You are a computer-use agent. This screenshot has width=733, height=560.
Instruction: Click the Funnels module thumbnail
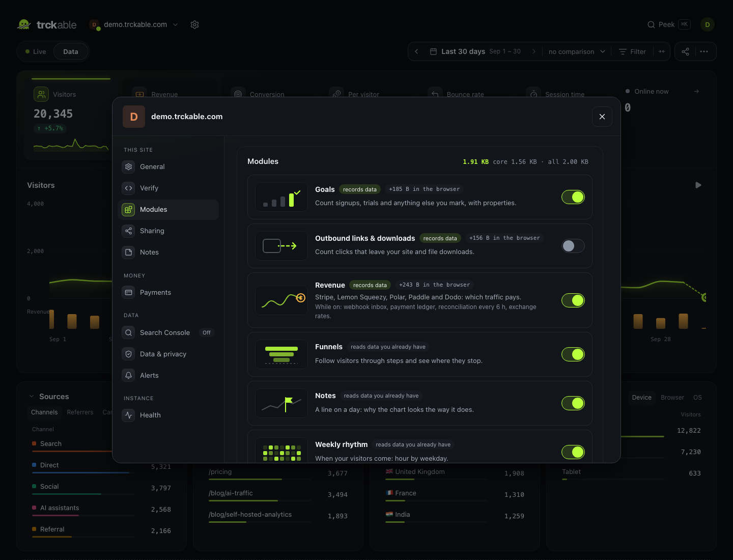[281, 354]
